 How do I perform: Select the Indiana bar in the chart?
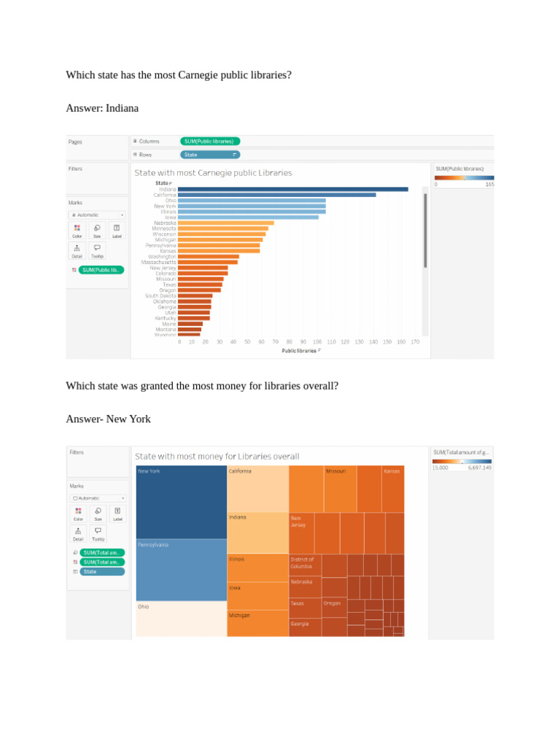tap(293, 189)
